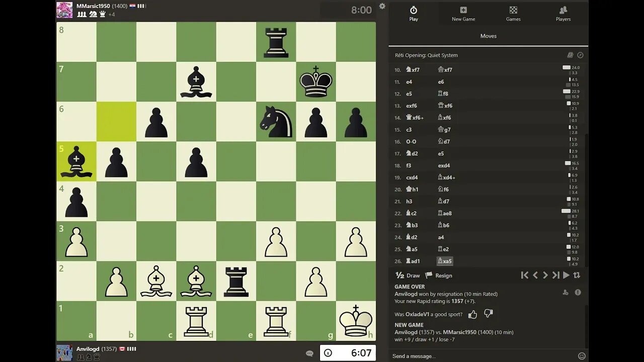Click the opening explorer compass icon

pyautogui.click(x=580, y=55)
